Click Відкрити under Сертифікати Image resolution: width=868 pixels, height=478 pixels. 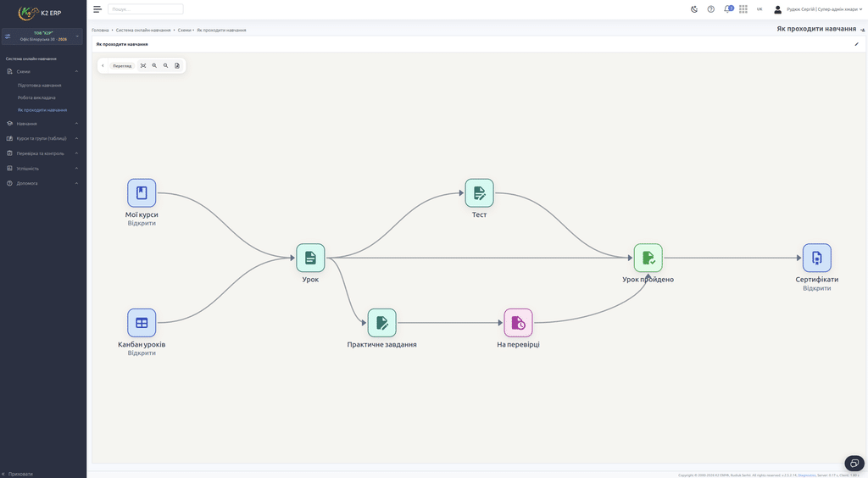point(817,288)
